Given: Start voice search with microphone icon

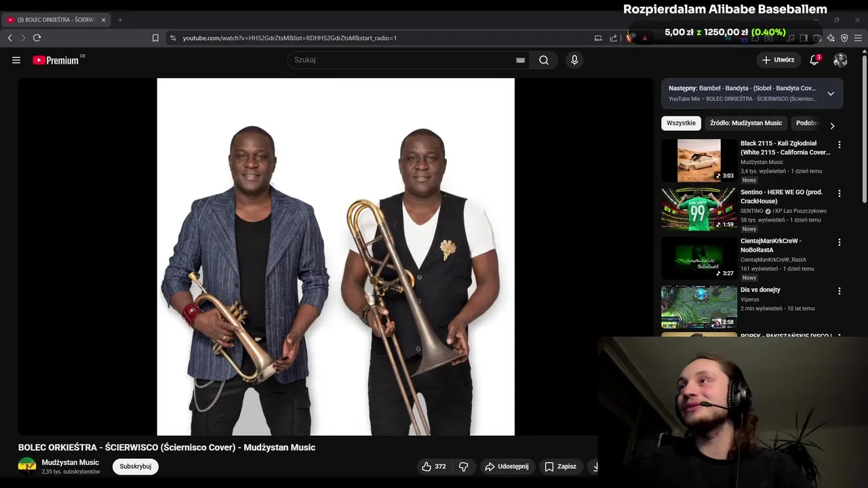Looking at the screenshot, I should (574, 60).
